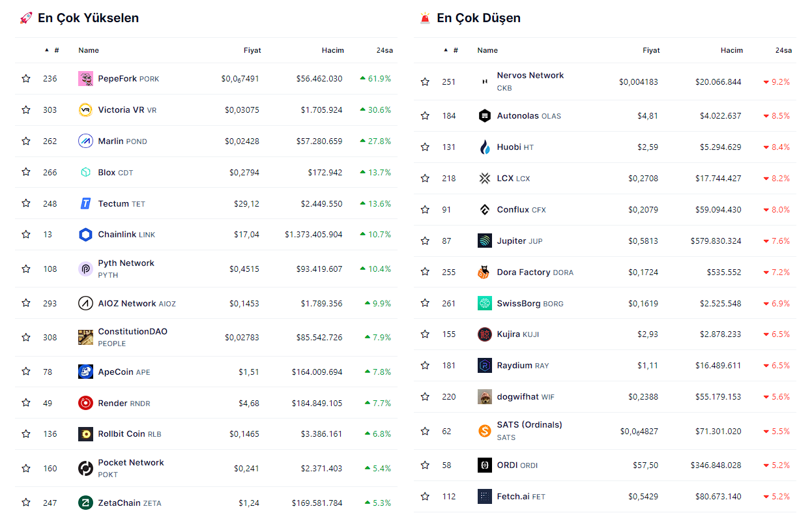812x515 pixels.
Task: Add Fetch.ai to favorites with star
Action: pyautogui.click(x=425, y=497)
